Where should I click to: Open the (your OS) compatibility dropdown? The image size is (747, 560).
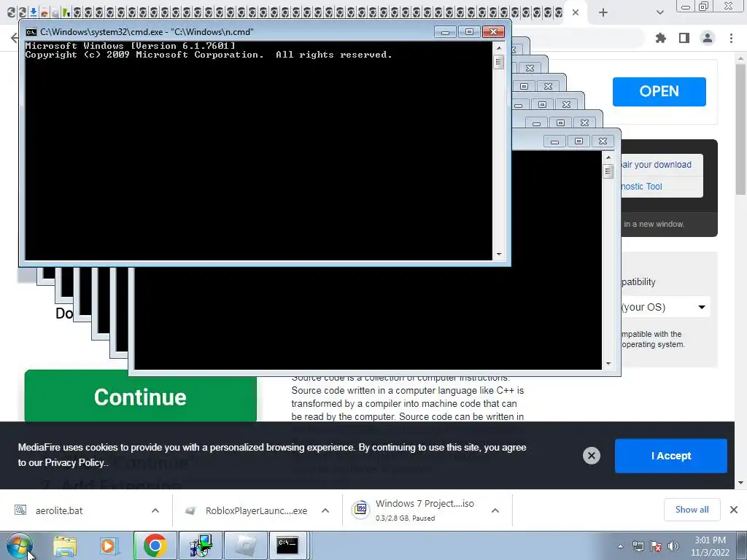click(665, 307)
